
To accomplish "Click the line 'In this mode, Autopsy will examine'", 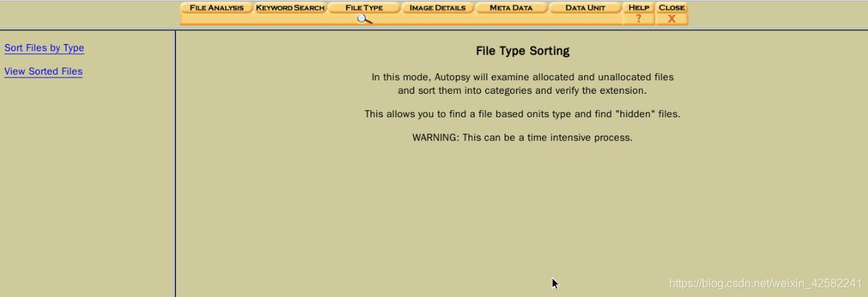I will [522, 77].
